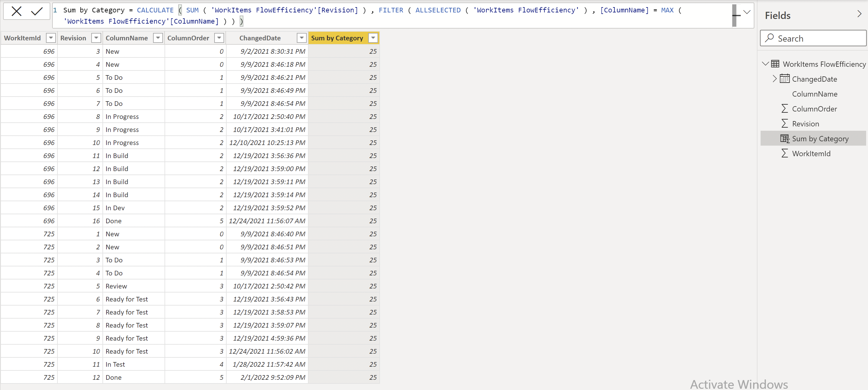This screenshot has height=390, width=868.
Task: Open the ColumnName column filter dropdown
Action: [158, 38]
